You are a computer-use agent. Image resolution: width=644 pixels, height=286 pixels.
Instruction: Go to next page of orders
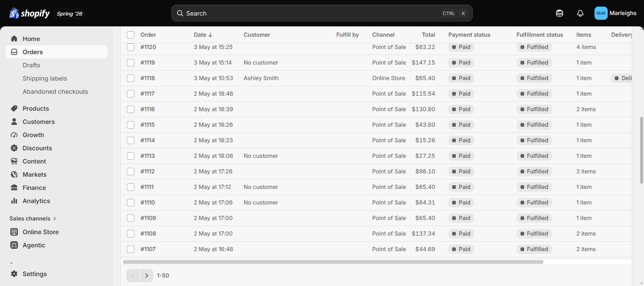tap(147, 276)
